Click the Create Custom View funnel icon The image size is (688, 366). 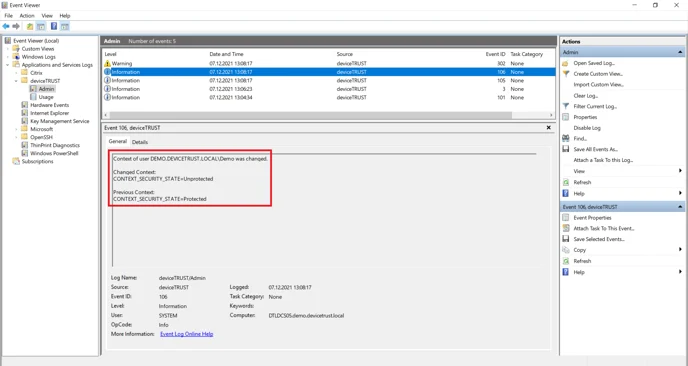tap(566, 74)
